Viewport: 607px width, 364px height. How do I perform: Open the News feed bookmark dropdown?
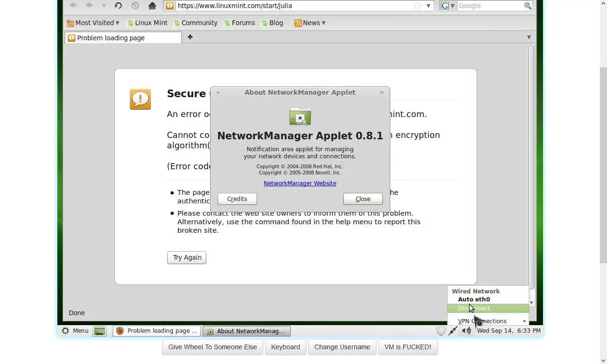pyautogui.click(x=310, y=23)
